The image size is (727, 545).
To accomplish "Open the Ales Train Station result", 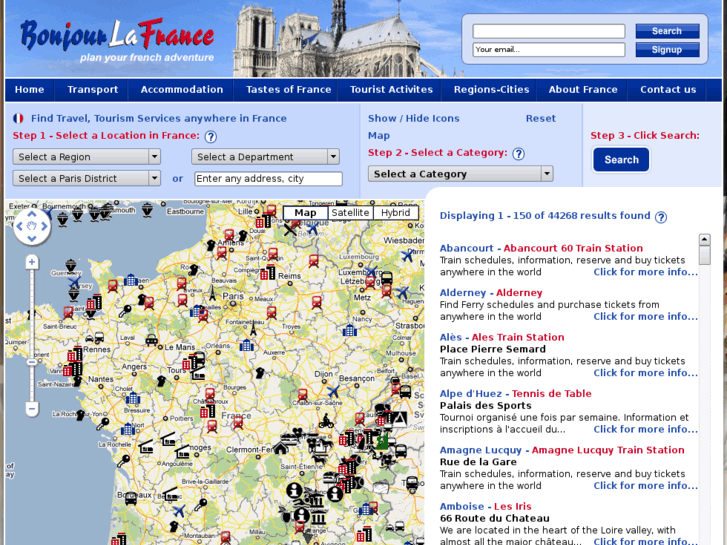I will pyautogui.click(x=518, y=337).
